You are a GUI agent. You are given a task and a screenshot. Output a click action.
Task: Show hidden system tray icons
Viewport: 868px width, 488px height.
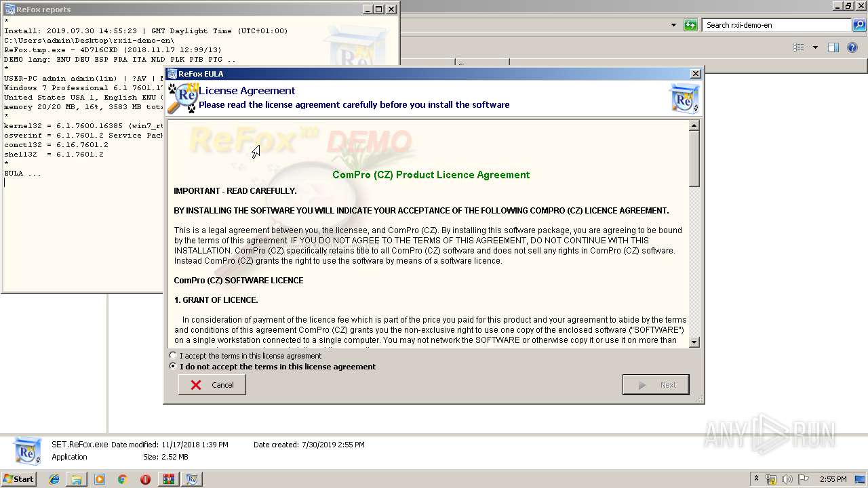click(756, 479)
